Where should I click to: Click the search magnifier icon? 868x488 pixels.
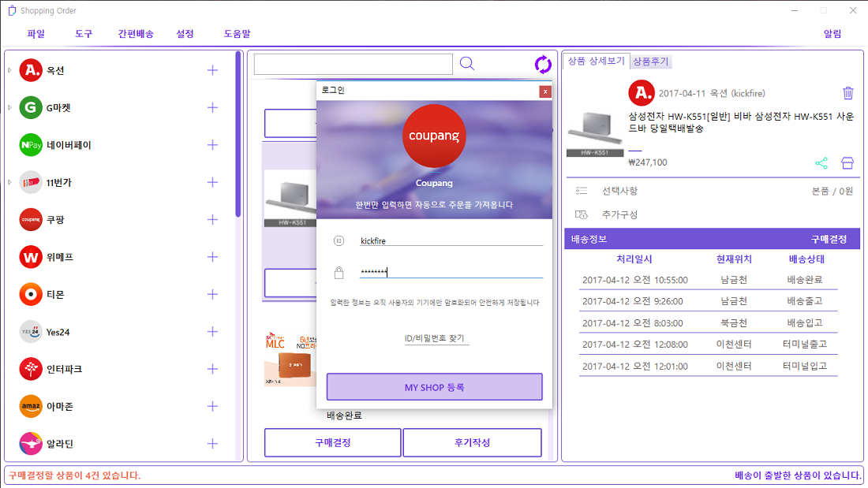[467, 64]
